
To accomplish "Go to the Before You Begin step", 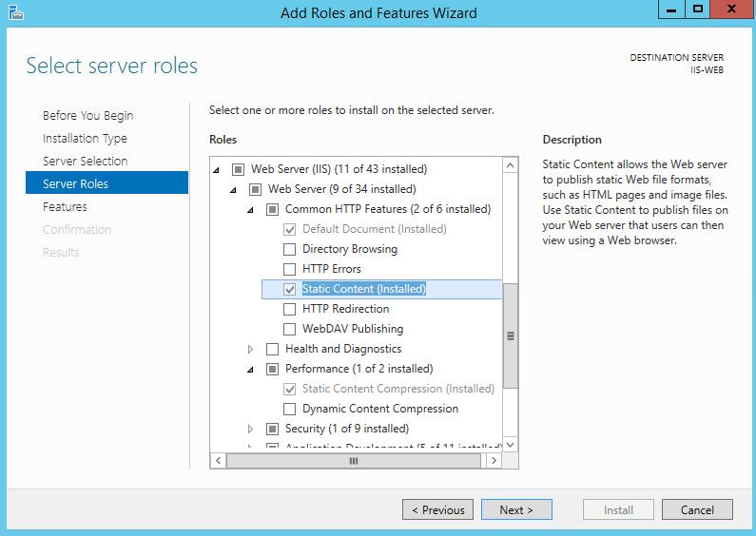I will click(87, 116).
